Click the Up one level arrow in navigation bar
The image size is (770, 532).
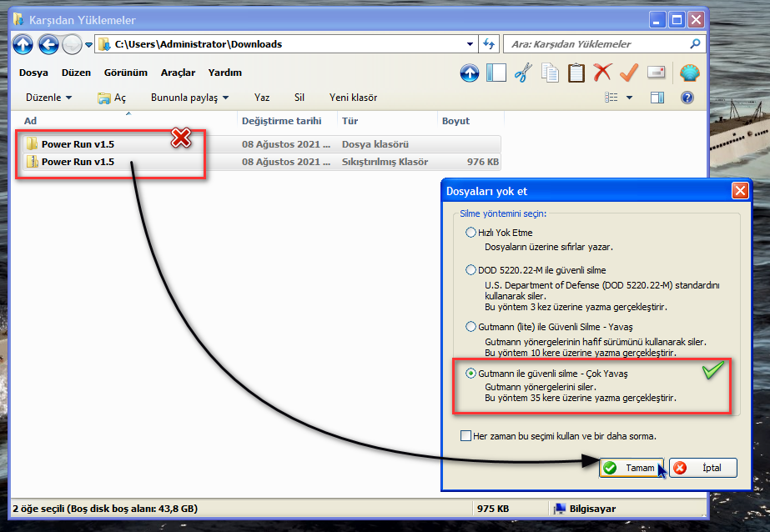[23, 45]
